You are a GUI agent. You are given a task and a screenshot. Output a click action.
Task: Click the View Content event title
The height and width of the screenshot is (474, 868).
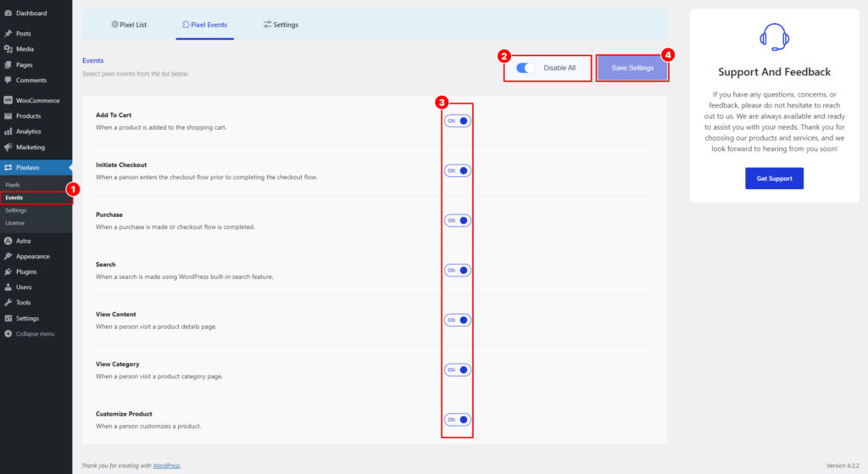pos(115,315)
